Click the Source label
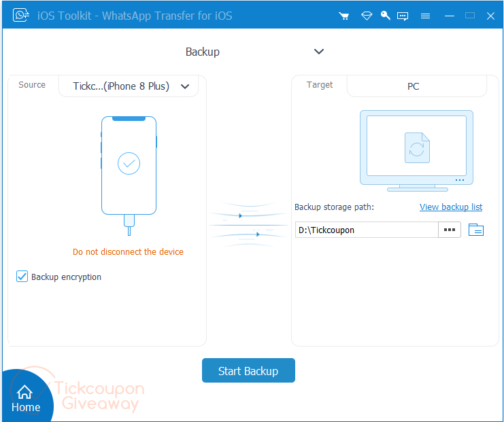Viewport: 504px width, 422px height. tap(32, 85)
